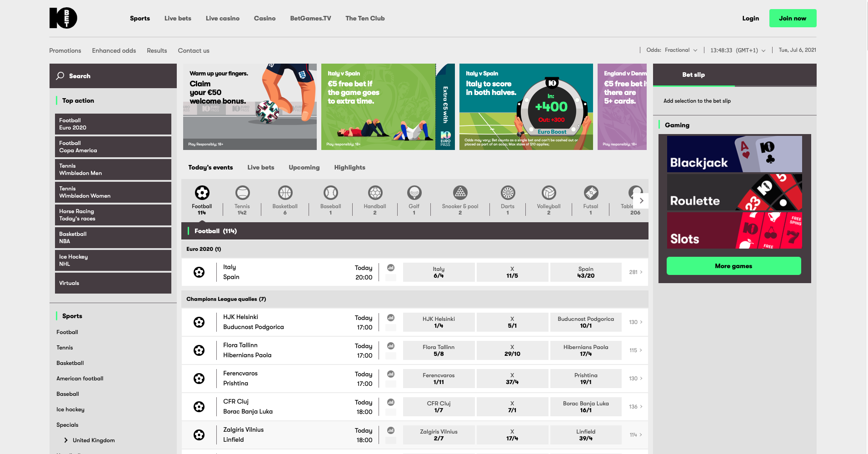Open the Slots game thumbnail

734,230
